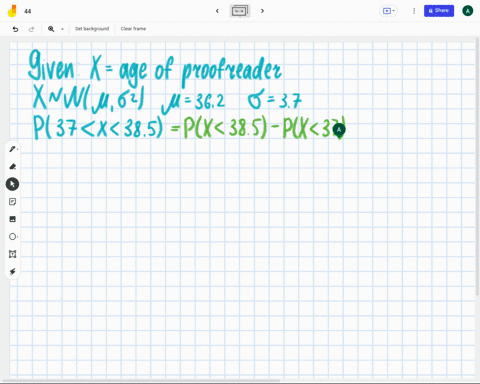Open the present/meeting options button
The width and height of the screenshot is (480, 384).
click(x=388, y=11)
